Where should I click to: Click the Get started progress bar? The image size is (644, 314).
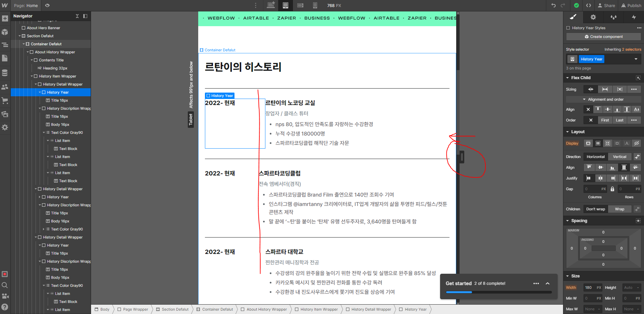click(499, 292)
